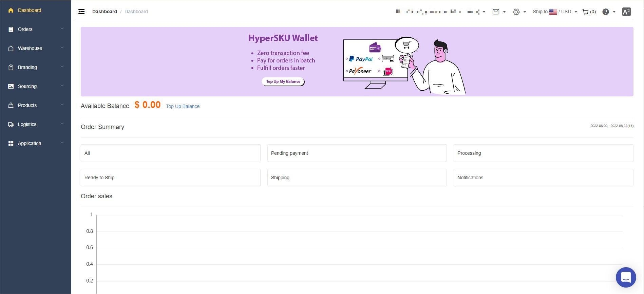Click the US flag icon

(x=553, y=12)
